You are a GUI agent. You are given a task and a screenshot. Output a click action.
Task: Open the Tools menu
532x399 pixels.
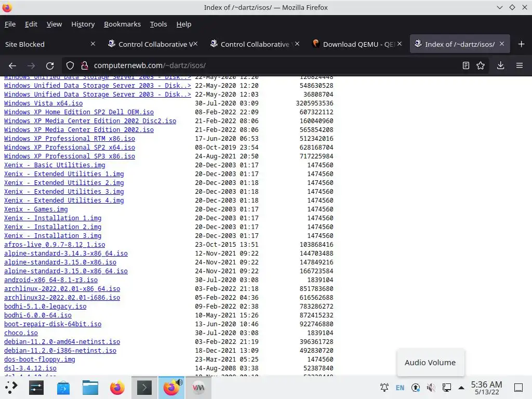point(158,24)
